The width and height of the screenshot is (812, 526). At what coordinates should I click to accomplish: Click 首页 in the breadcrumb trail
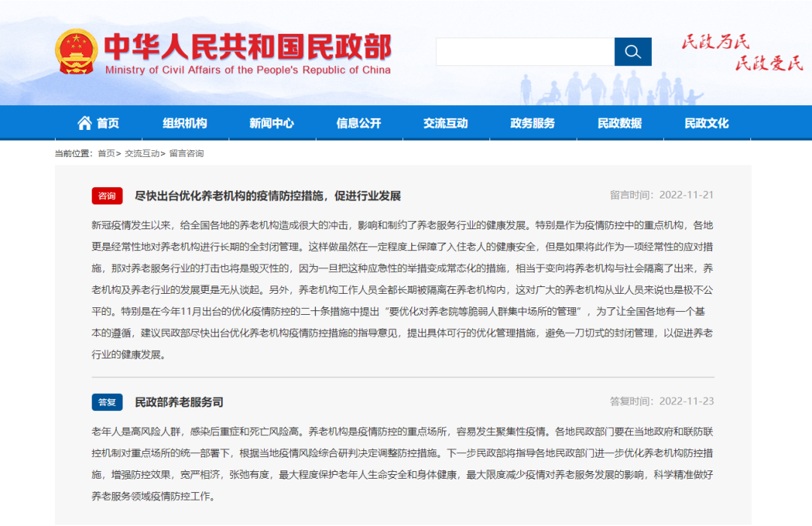[x=106, y=153]
